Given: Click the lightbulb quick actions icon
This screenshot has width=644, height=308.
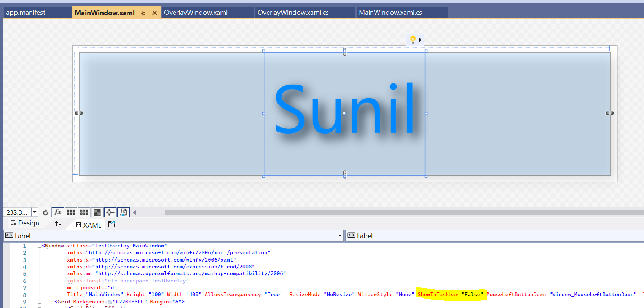Looking at the screenshot, I should 413,40.
